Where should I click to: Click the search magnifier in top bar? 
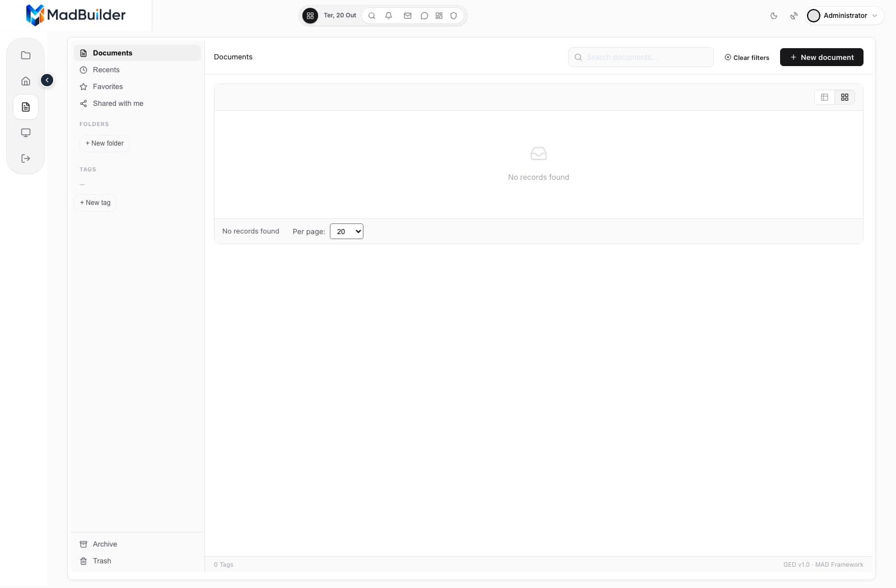coord(372,16)
